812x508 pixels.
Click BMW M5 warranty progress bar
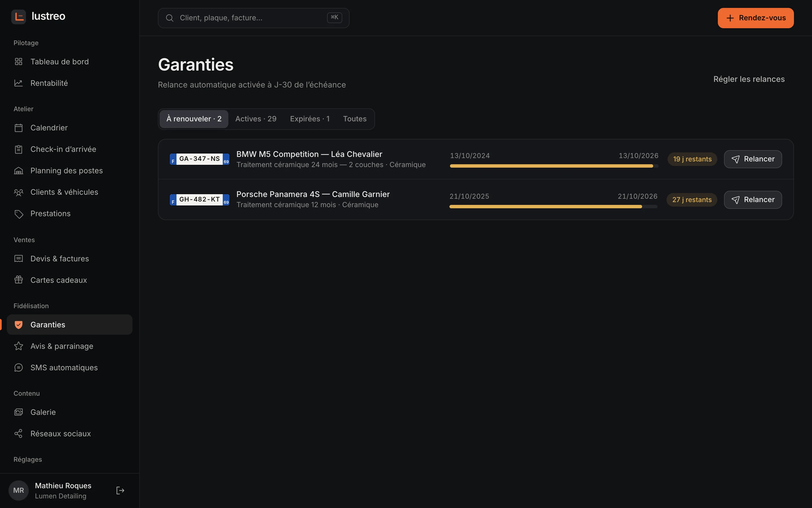point(554,166)
